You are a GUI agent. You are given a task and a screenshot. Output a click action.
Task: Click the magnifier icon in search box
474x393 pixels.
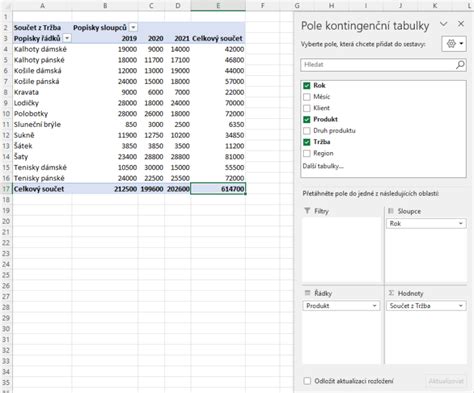tap(460, 65)
